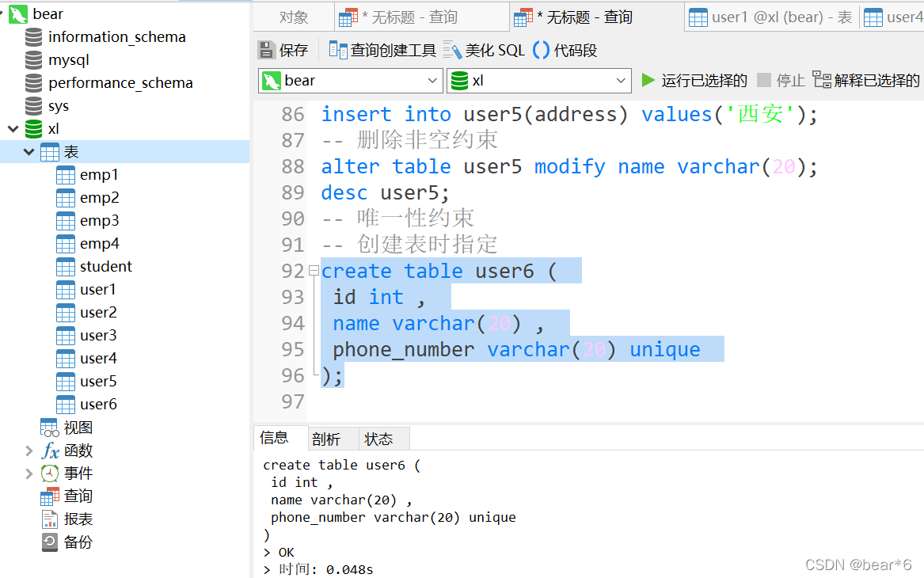Screen dimensions: 924x578
Task: Expand the 函数 functions node
Action: click(29, 451)
